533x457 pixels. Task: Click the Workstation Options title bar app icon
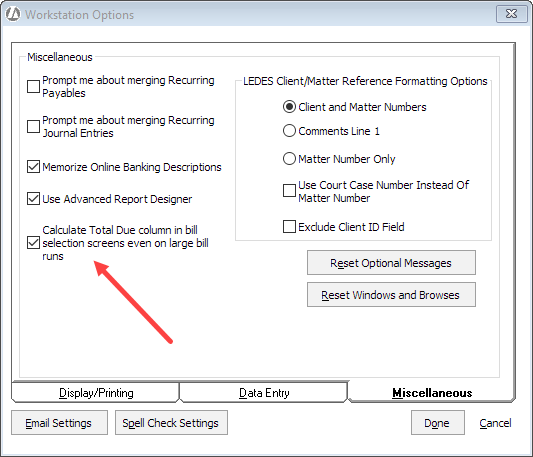pos(13,14)
